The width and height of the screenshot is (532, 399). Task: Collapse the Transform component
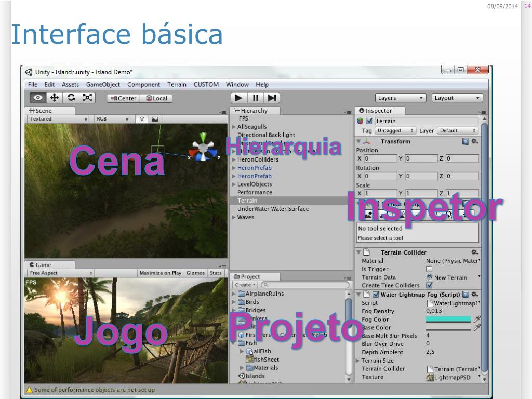tap(358, 141)
